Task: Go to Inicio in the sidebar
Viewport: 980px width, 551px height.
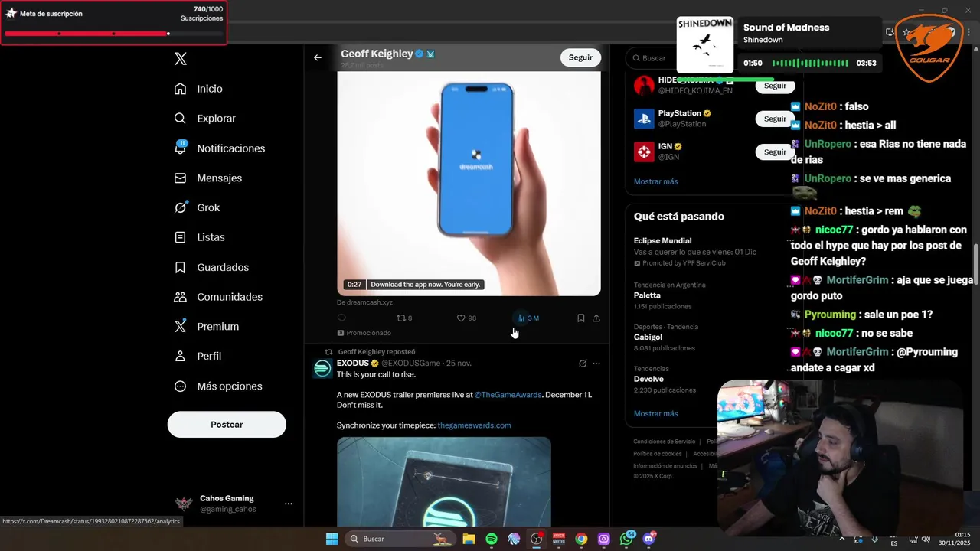Action: coord(198,89)
